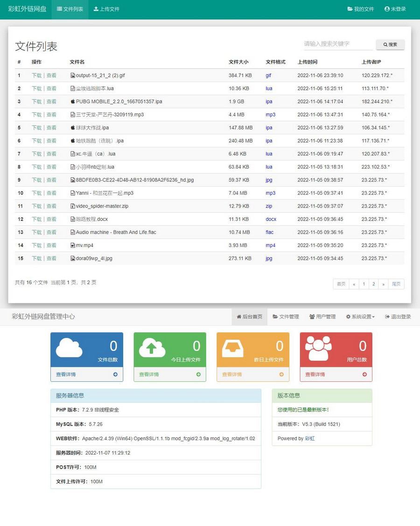Screen dimensions: 420x526
Task: Jump to 尾页 in the pagination bar
Action: (x=396, y=284)
